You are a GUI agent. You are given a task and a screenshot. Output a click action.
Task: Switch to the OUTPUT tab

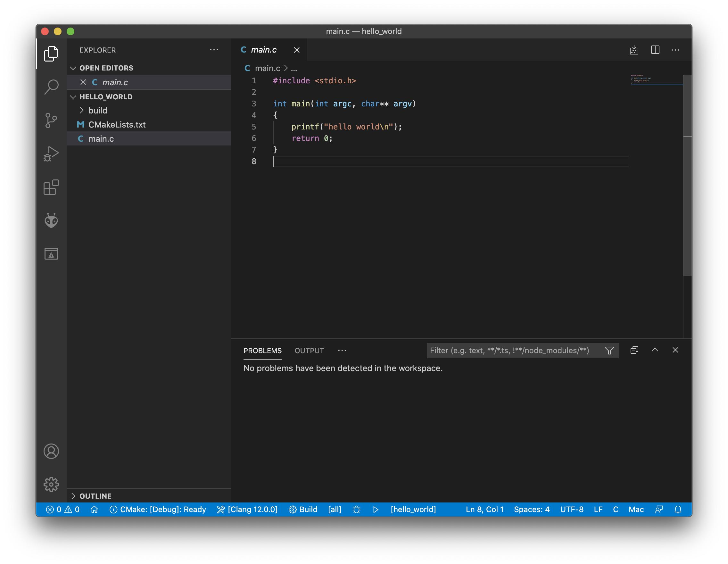[x=309, y=350]
